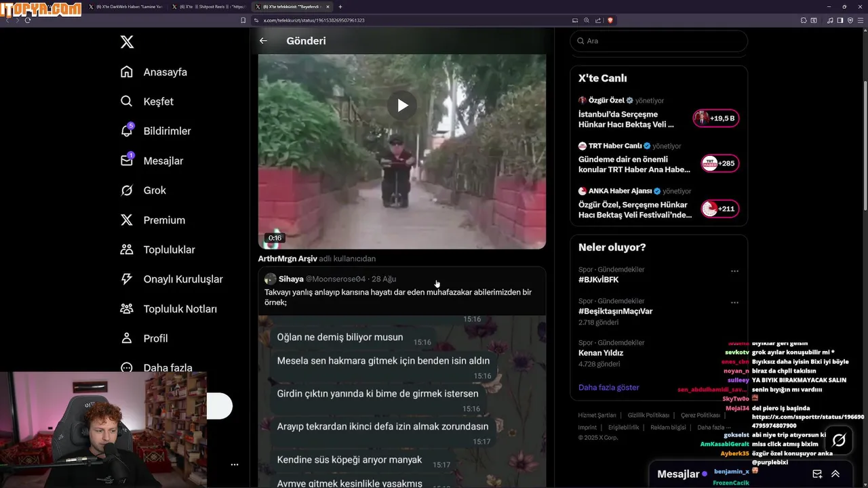868x488 pixels.
Task: Click the Daha fazla circle icon
Action: point(127,367)
